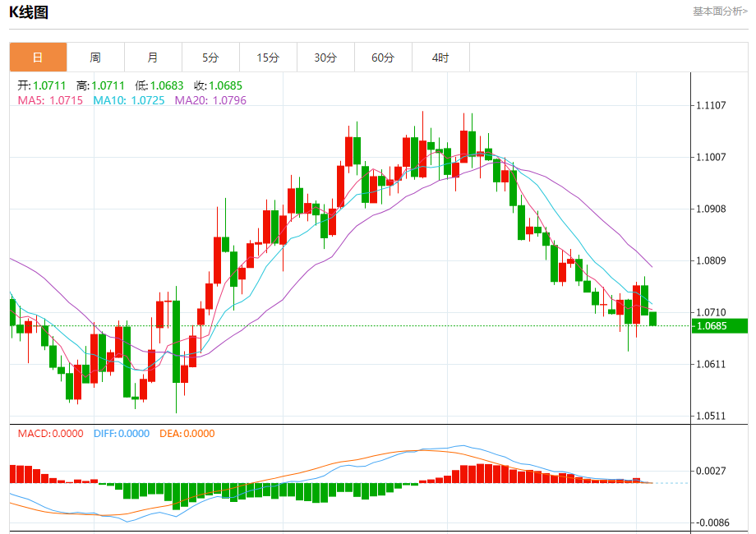The width and height of the screenshot is (756, 534).
Task: Open the 5分 interval tab
Action: pyautogui.click(x=210, y=58)
